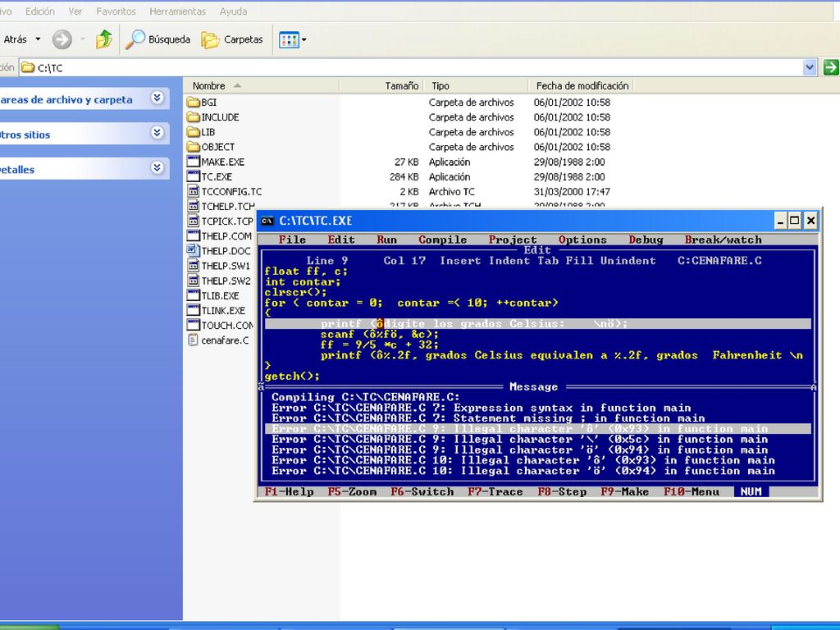
Task: Open the File menu in Turbo C
Action: (292, 240)
